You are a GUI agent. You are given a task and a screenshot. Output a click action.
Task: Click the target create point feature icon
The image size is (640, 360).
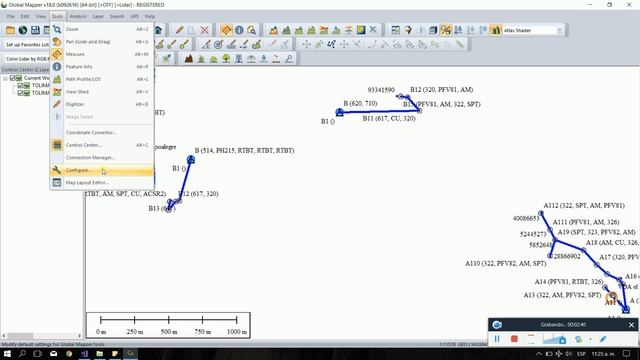pos(218,44)
